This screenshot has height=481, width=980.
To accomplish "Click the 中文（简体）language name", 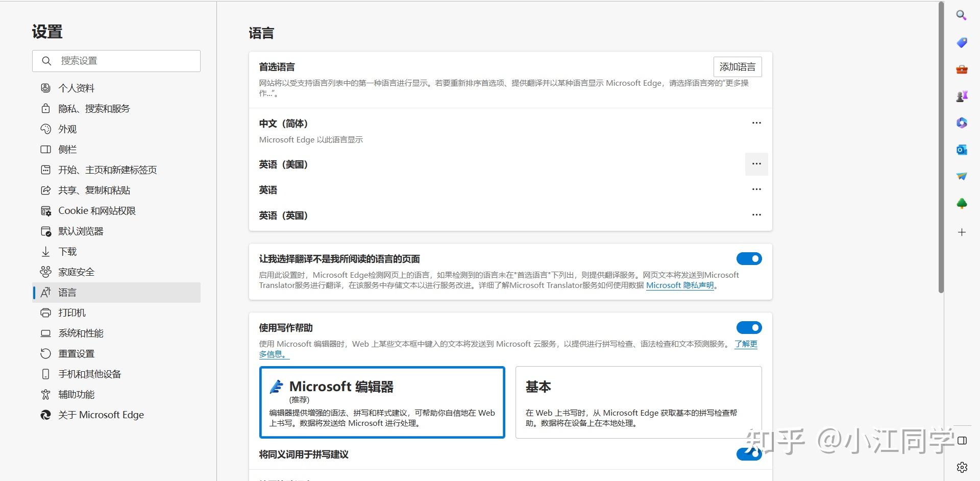I will (x=283, y=124).
